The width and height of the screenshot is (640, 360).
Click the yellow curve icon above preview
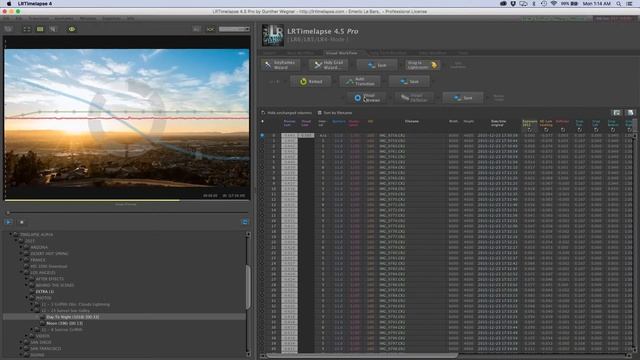tap(210, 29)
